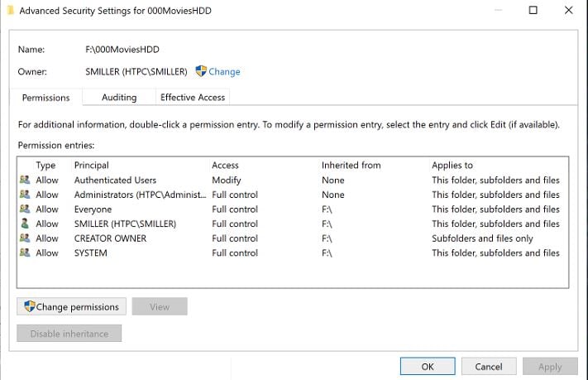
Task: Click the shield icon beside owner Change
Action: [x=201, y=71]
